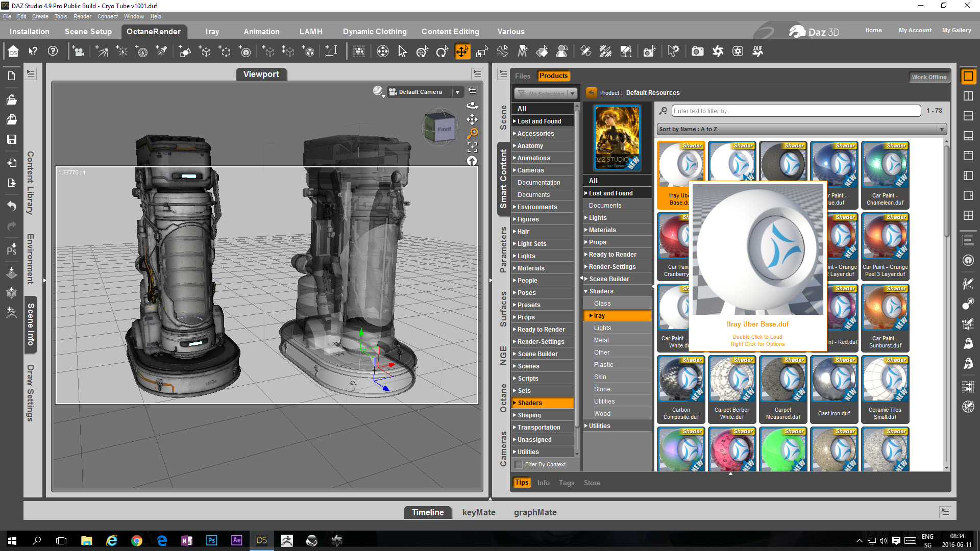
Task: Toggle the Work Offline button
Action: [929, 77]
